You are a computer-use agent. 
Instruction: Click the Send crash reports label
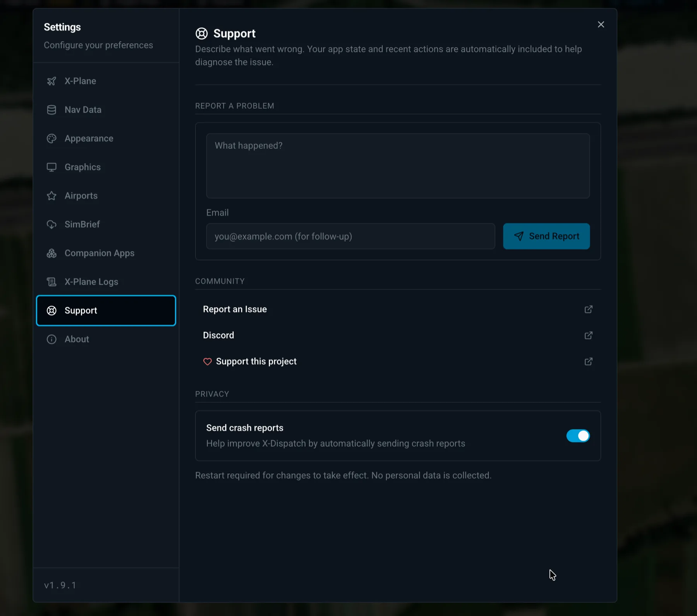(x=245, y=428)
